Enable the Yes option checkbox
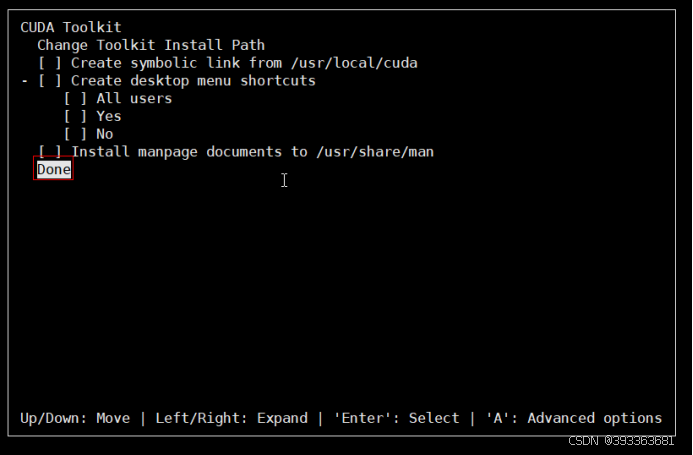 tap(75, 116)
